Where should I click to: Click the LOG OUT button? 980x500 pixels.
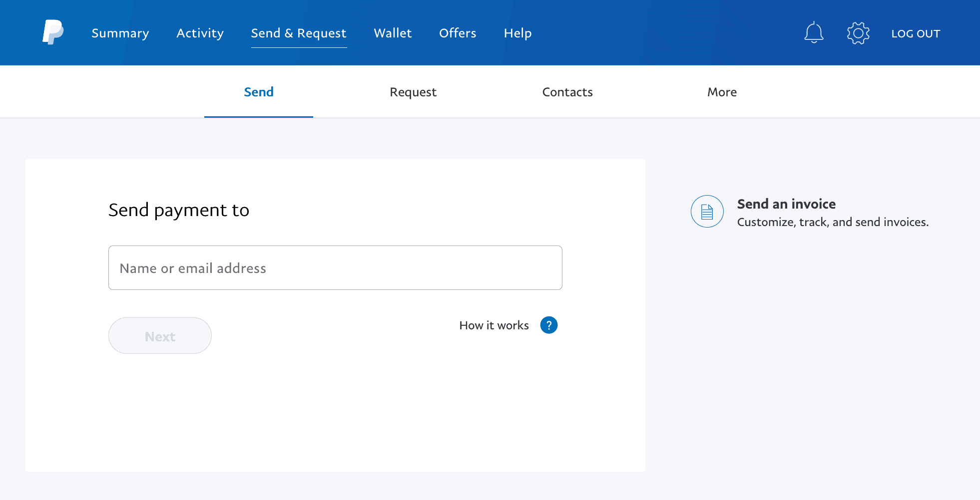[x=916, y=33]
